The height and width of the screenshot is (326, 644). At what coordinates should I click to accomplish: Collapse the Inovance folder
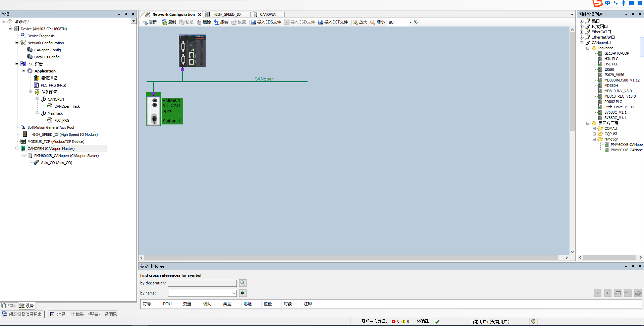pyautogui.click(x=588, y=48)
